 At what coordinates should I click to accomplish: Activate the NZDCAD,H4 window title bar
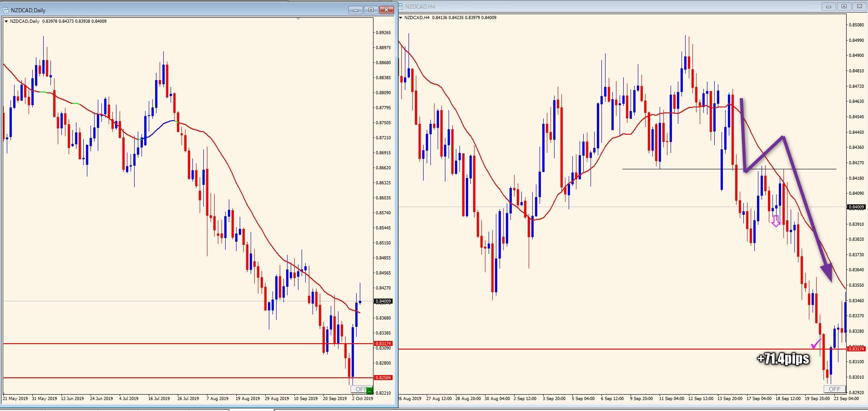point(591,6)
